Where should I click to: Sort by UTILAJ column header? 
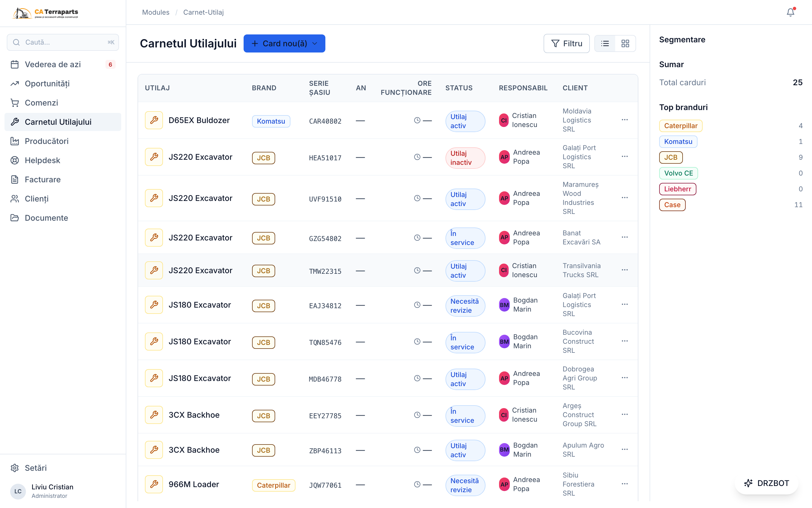click(x=157, y=88)
